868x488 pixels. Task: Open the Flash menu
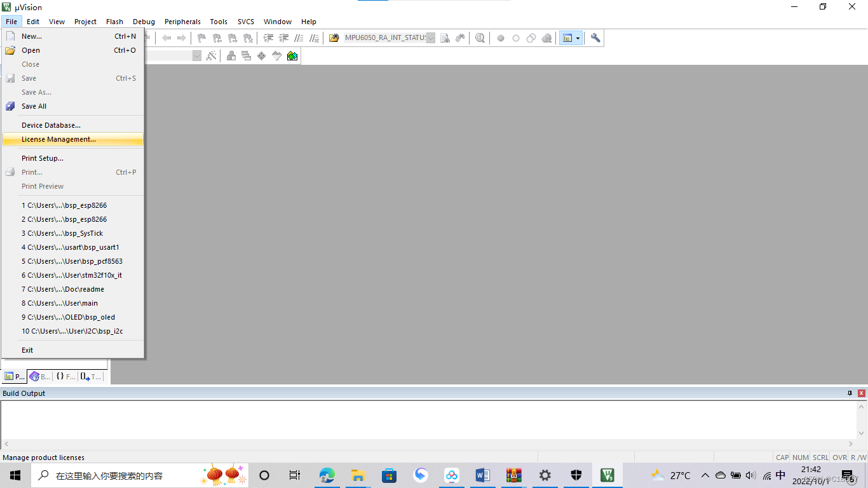tap(115, 22)
